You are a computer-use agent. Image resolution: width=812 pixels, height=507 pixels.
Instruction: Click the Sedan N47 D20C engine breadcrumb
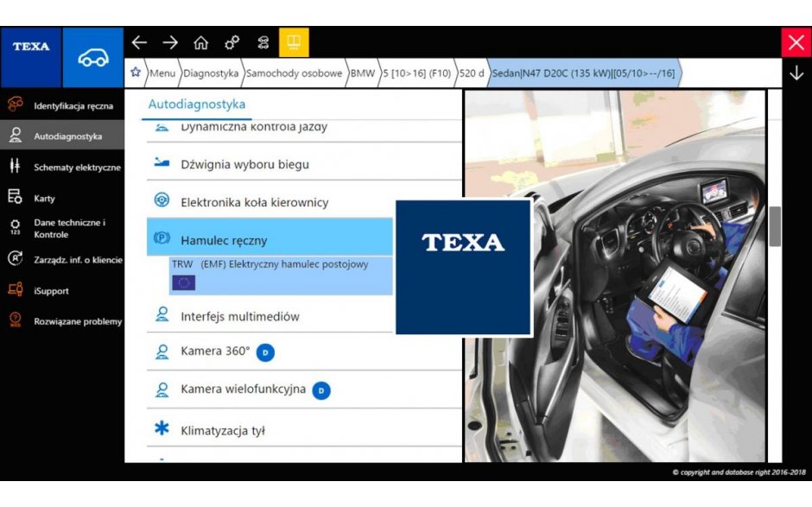[x=584, y=73]
